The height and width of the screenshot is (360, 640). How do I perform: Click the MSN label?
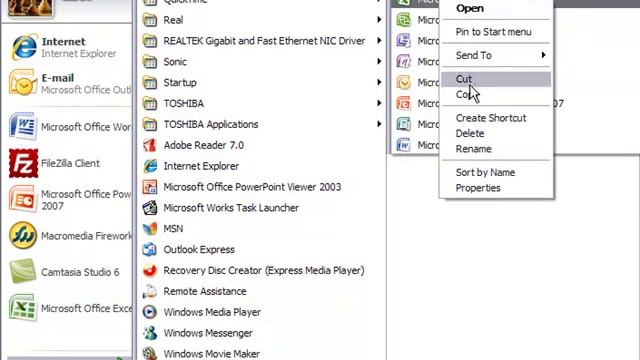point(173,229)
